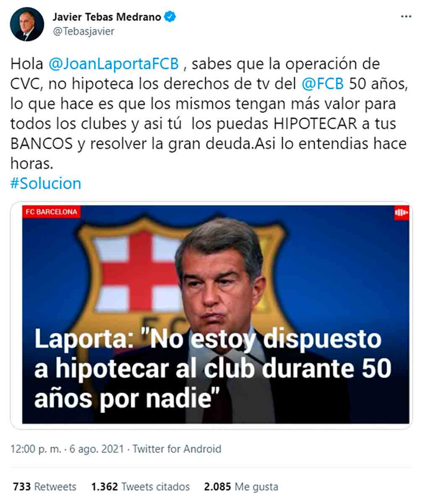Click the red FC BARCELONA tag label
The height and width of the screenshot is (504, 423).
[x=51, y=212]
